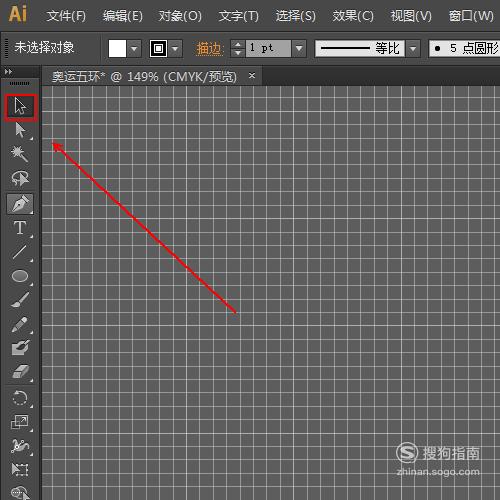Click the stroke color box

tap(158, 49)
